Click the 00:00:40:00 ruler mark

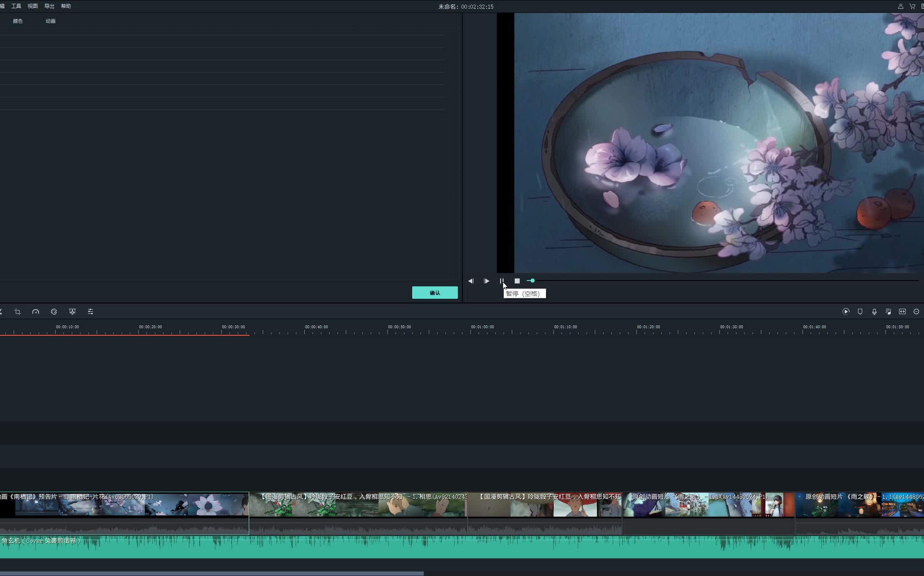coord(316,327)
